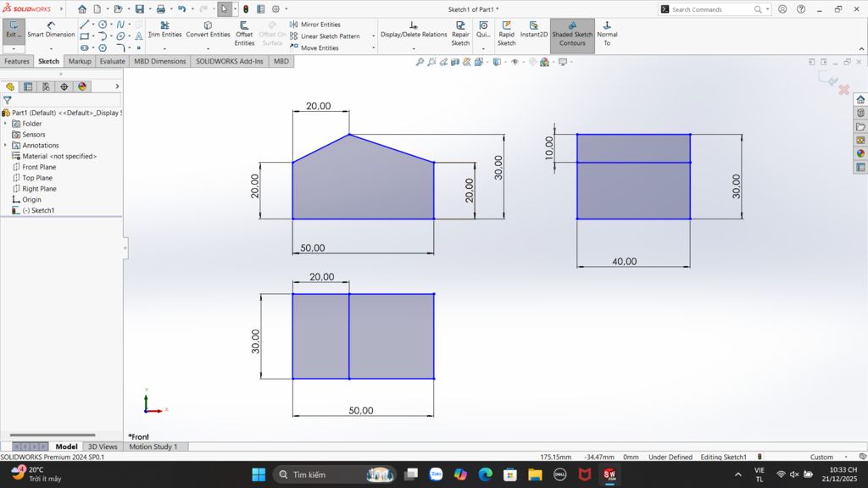Expand the Folder tree node

[6, 124]
